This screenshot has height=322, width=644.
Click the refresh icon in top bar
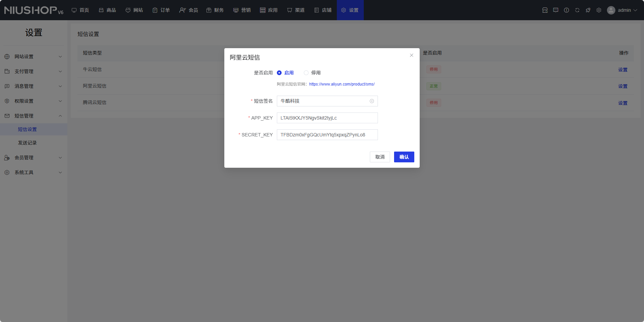[x=577, y=10]
